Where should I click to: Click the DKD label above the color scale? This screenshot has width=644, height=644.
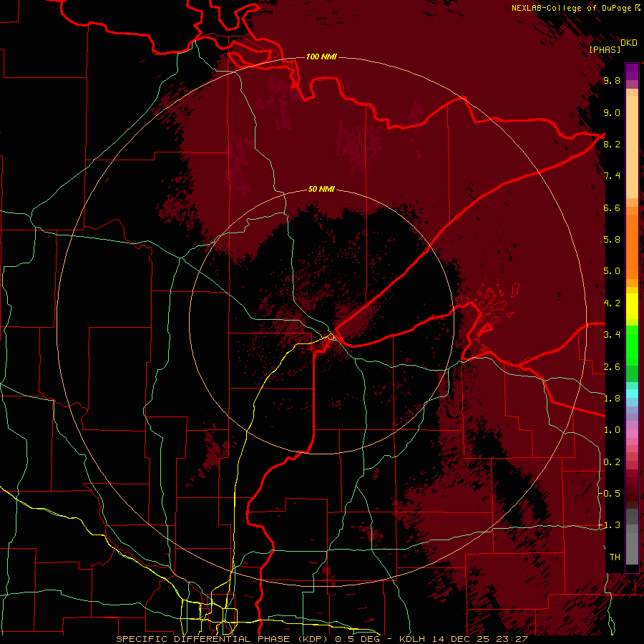pos(628,43)
